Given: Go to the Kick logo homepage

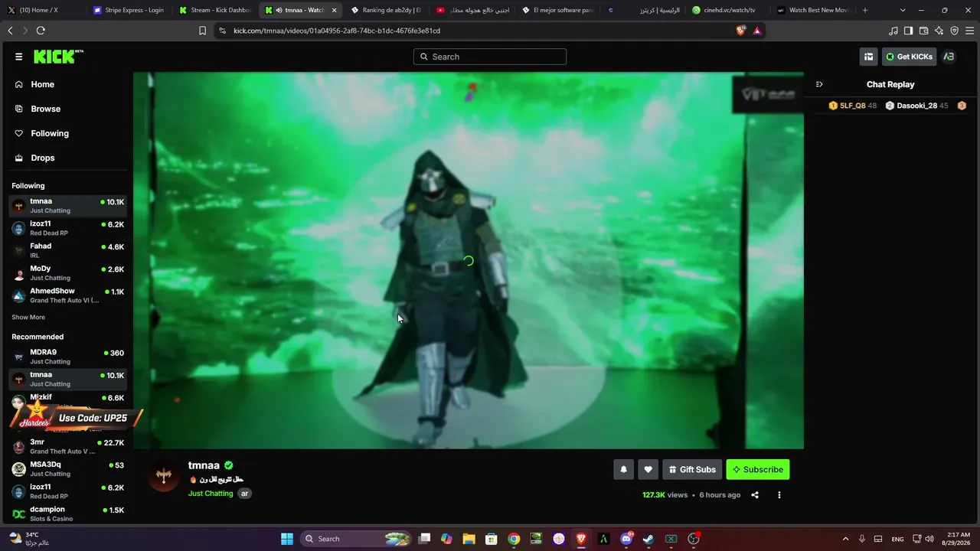Looking at the screenshot, I should tap(58, 57).
